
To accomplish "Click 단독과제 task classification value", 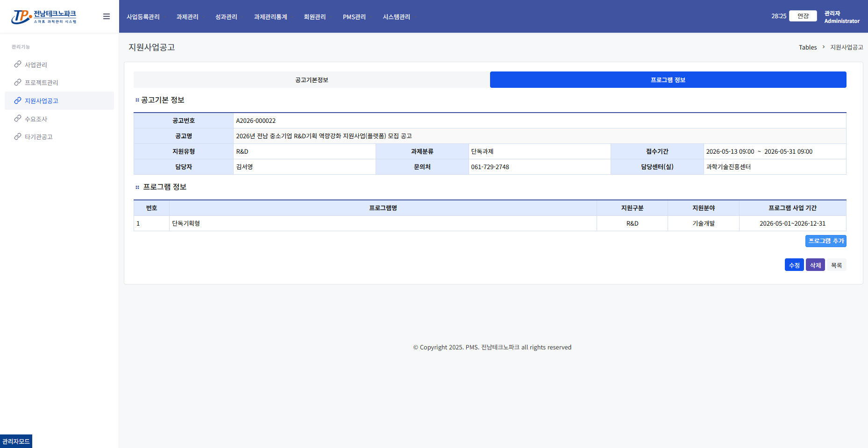I will pyautogui.click(x=482, y=151).
